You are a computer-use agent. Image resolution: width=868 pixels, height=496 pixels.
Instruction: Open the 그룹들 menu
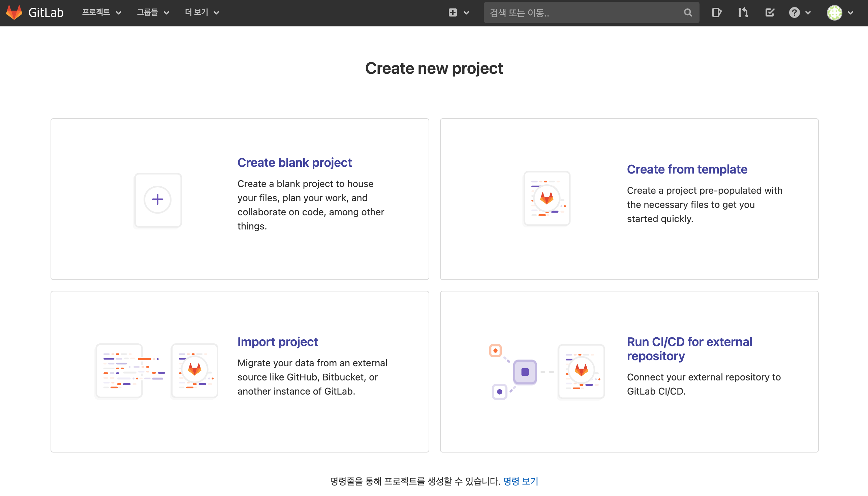[x=153, y=12]
